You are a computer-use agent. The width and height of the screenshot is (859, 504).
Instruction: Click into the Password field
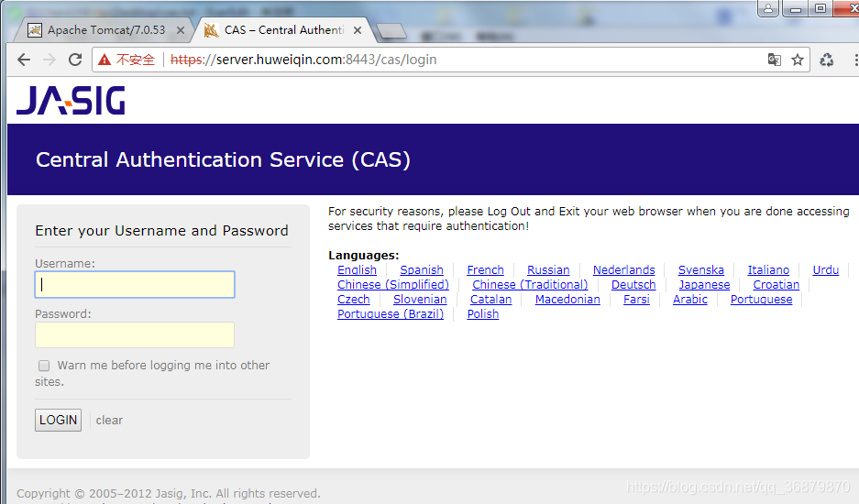click(135, 334)
